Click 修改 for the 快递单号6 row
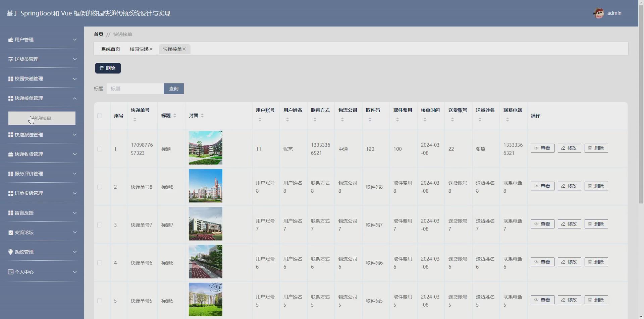 tap(570, 262)
